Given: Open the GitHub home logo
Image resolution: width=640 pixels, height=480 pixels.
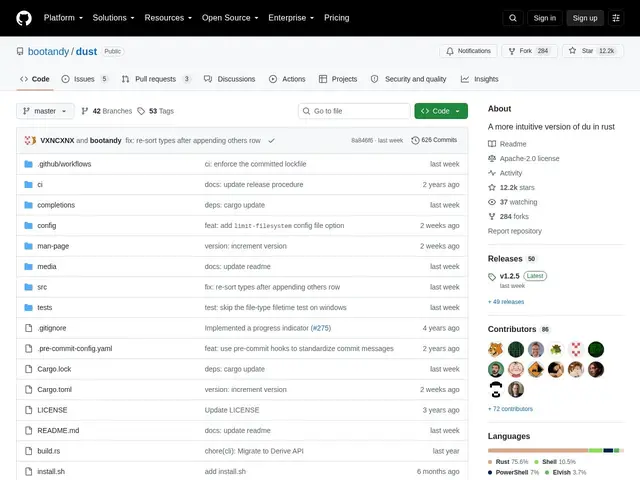Looking at the screenshot, I should coord(24,18).
